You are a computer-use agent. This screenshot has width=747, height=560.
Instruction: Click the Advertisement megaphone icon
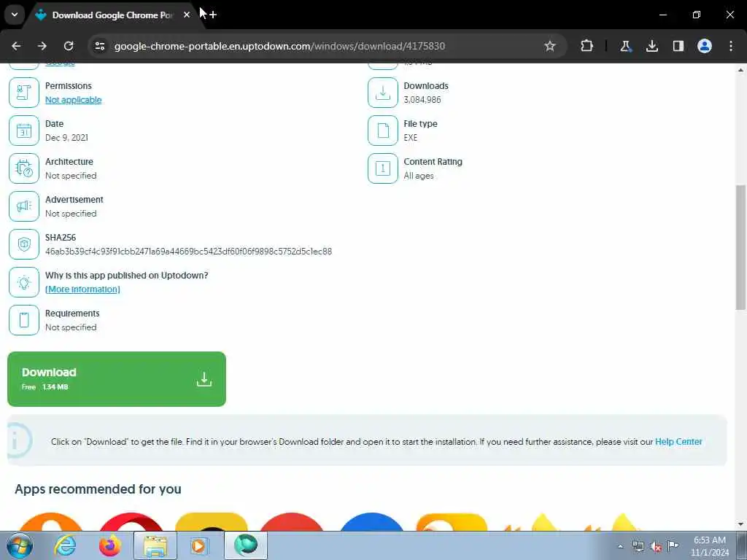(x=24, y=206)
